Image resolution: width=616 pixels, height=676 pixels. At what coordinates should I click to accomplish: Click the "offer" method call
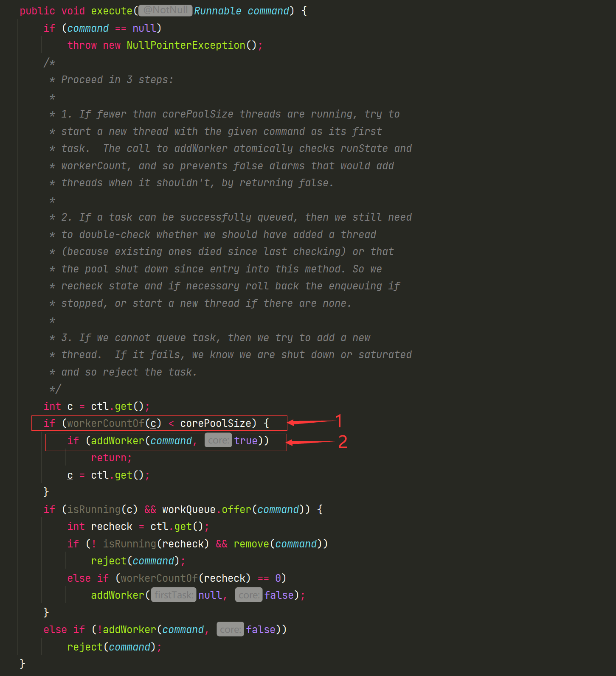[236, 510]
